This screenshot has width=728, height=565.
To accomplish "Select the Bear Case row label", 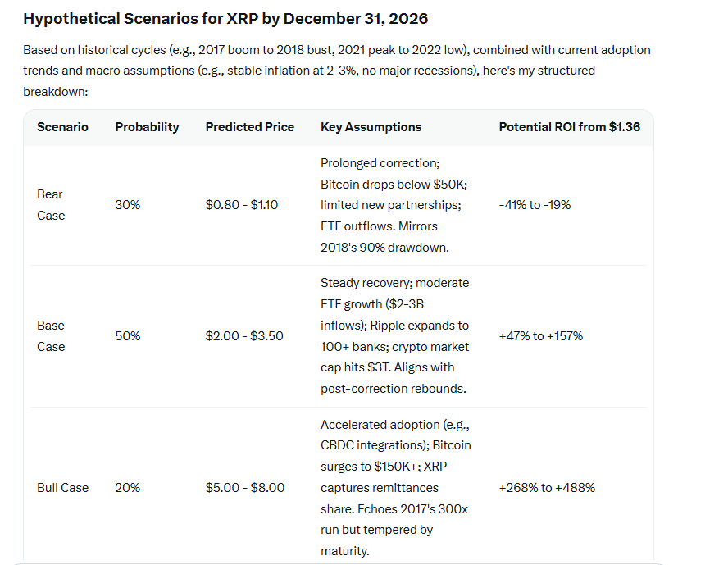I will point(50,205).
